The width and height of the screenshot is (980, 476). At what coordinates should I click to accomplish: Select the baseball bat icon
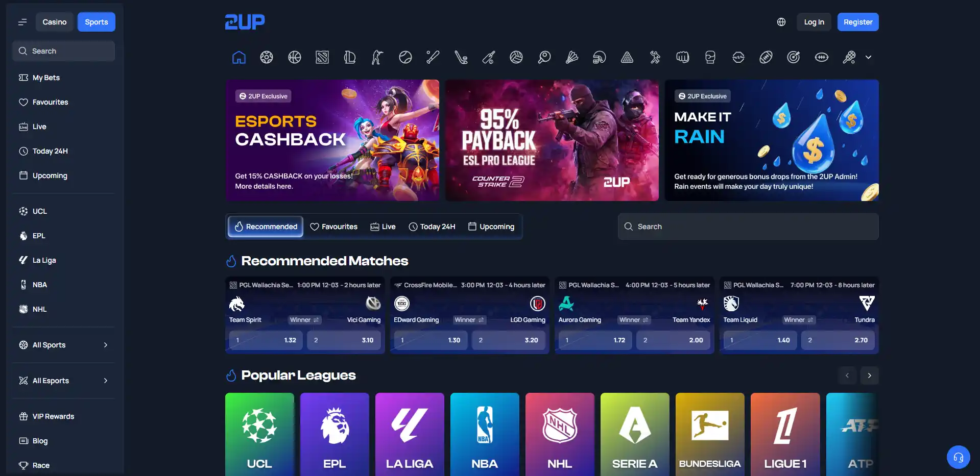[x=433, y=57]
